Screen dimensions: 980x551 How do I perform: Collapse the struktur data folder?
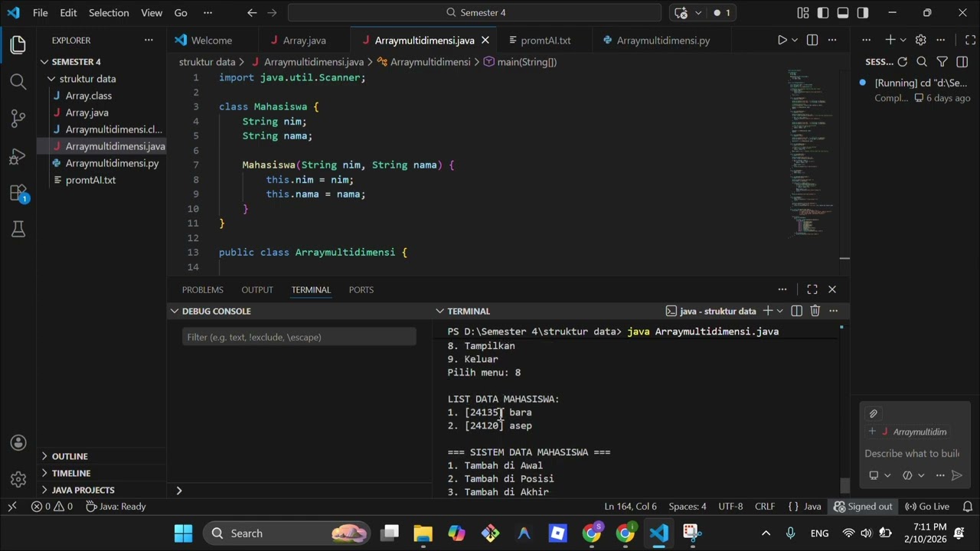pos(51,79)
